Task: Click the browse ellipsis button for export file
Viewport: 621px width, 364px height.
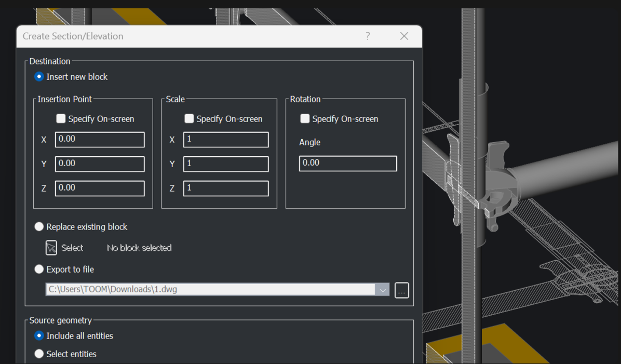Action: tap(401, 290)
